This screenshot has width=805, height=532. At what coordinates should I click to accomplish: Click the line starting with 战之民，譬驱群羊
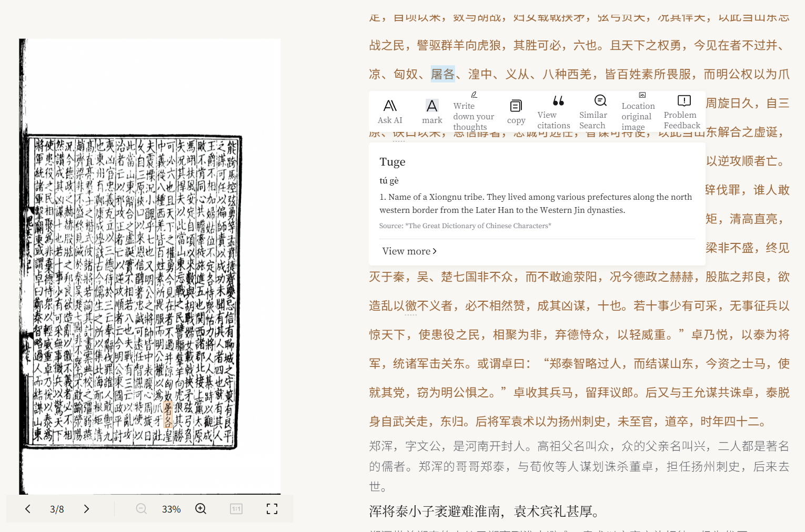click(x=579, y=46)
